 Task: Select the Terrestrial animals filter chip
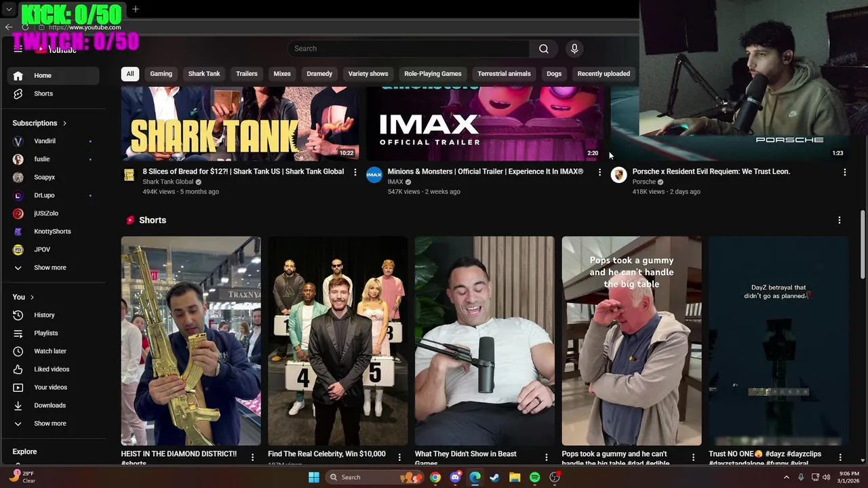(x=504, y=74)
